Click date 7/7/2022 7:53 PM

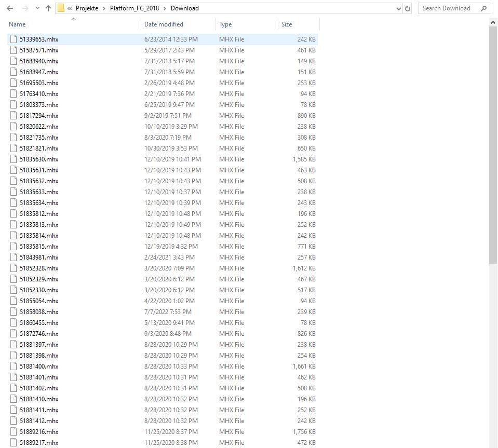168,312
